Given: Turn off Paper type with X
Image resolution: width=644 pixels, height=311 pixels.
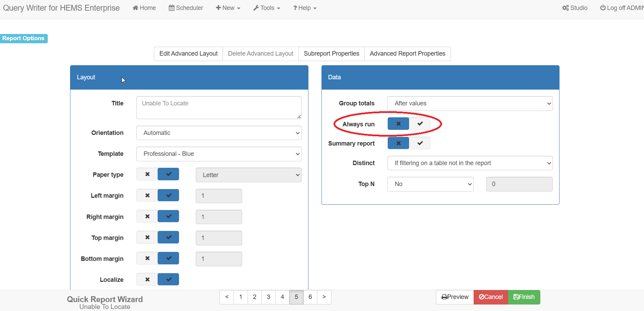Looking at the screenshot, I should 147,174.
